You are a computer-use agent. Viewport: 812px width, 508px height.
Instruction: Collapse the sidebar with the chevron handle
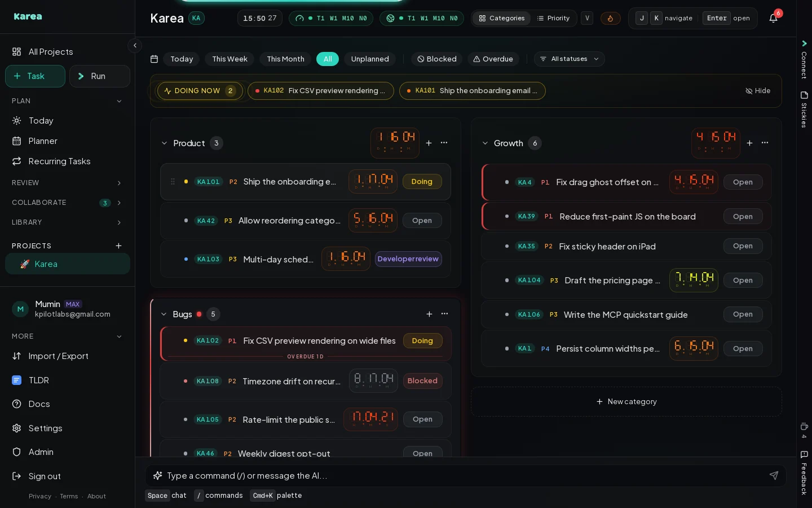click(135, 45)
